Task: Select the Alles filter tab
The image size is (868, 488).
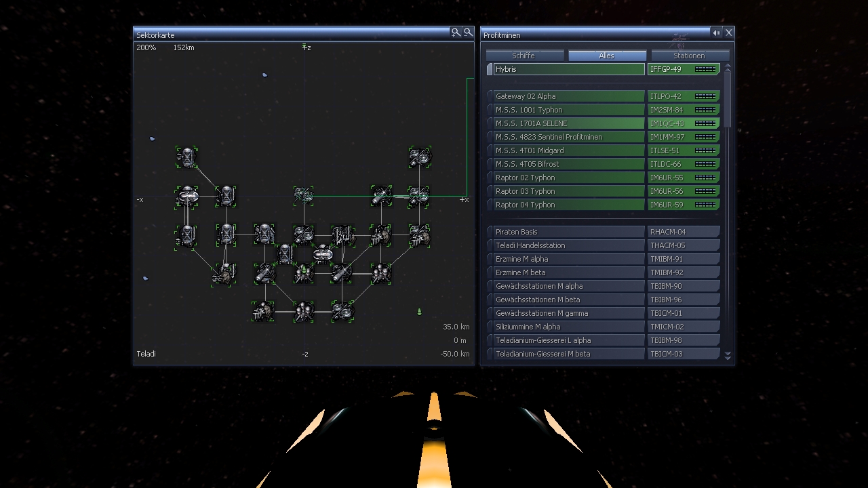Action: 607,56
